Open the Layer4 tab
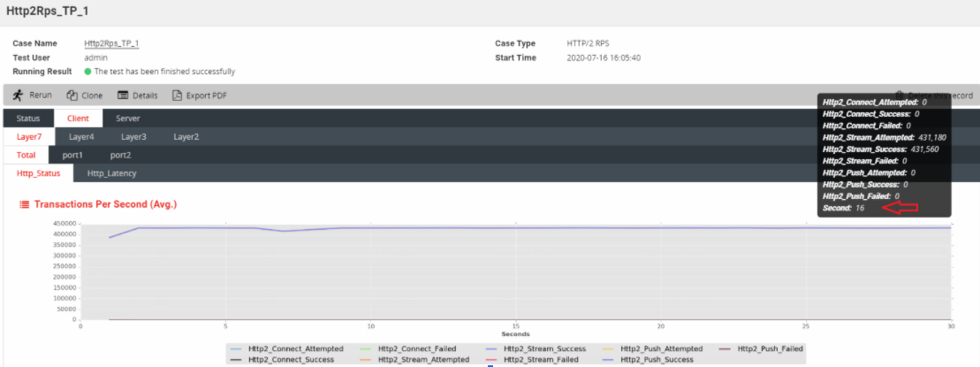The width and height of the screenshot is (980, 367). point(81,137)
